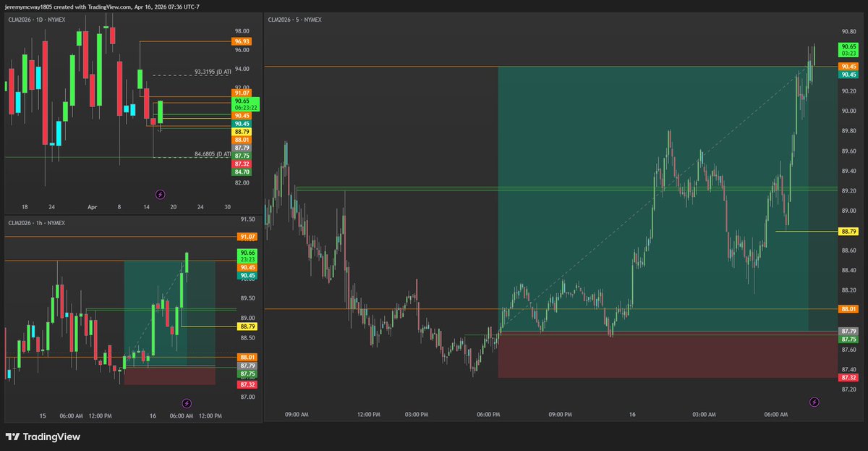Screen dimensions: 868x451
Task: Click the gray 87.79 label on 5-minute chart
Action: [848, 331]
